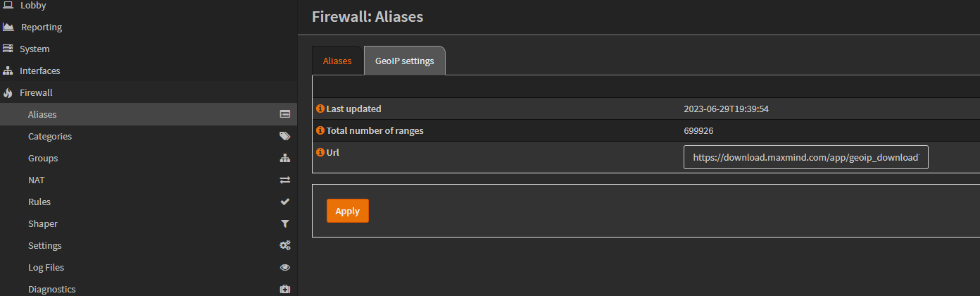This screenshot has height=296, width=980.
Task: Click the Groups sitemap icon
Action: click(x=285, y=158)
